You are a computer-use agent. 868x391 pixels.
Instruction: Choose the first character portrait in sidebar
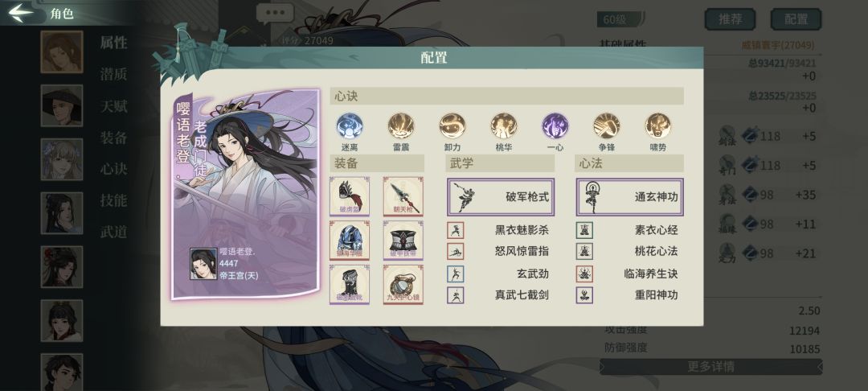tap(61, 52)
